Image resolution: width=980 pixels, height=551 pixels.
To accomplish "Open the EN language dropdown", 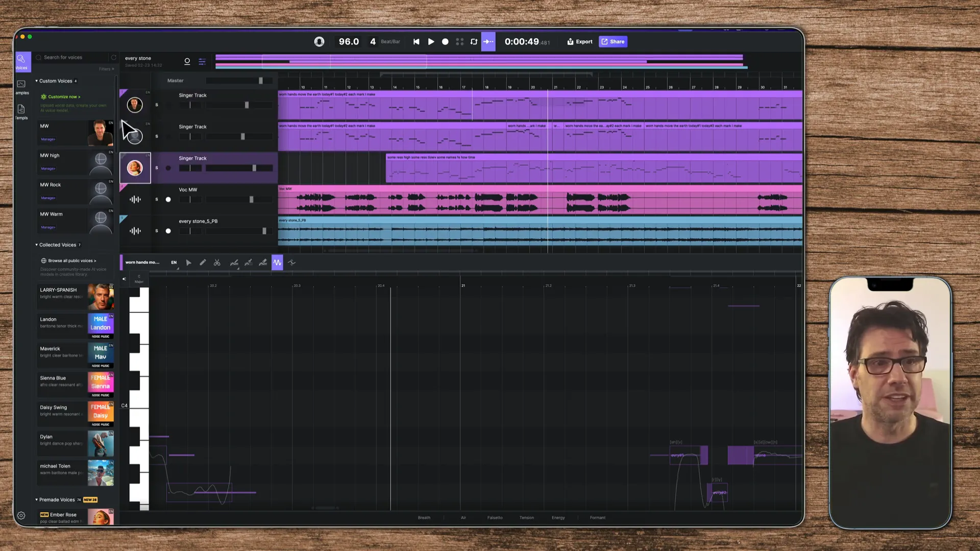I will 174,263.
